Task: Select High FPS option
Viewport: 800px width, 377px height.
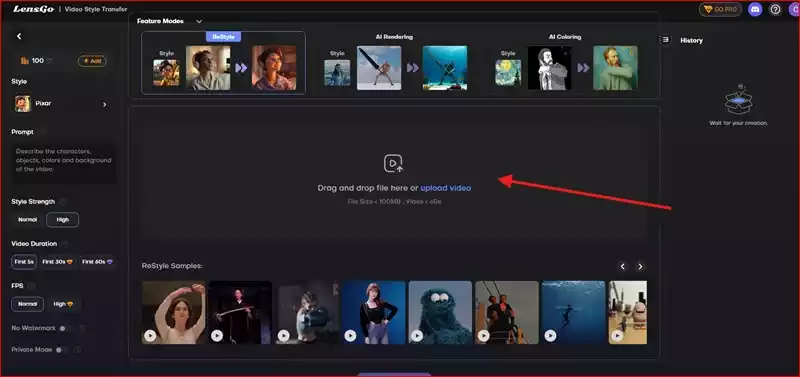Action: click(x=63, y=304)
